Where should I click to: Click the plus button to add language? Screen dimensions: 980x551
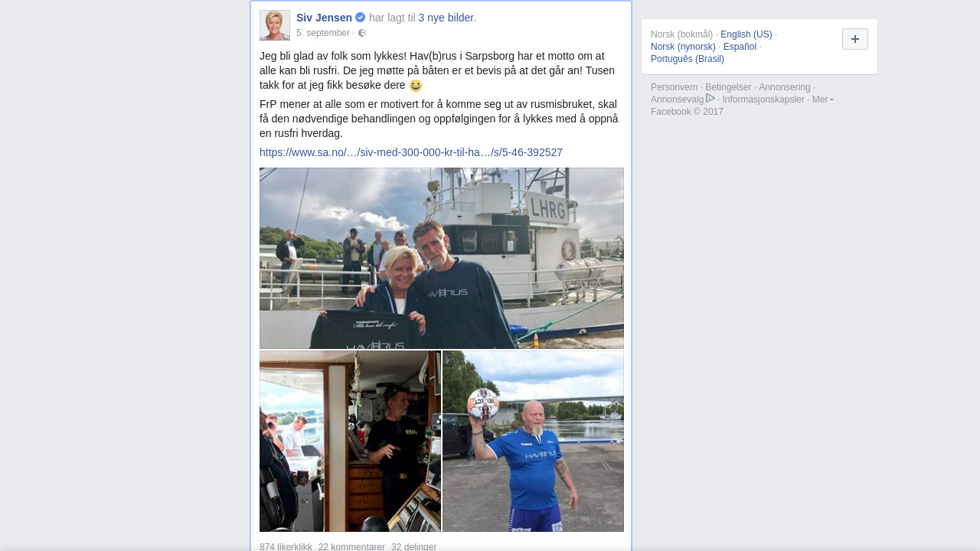(855, 39)
